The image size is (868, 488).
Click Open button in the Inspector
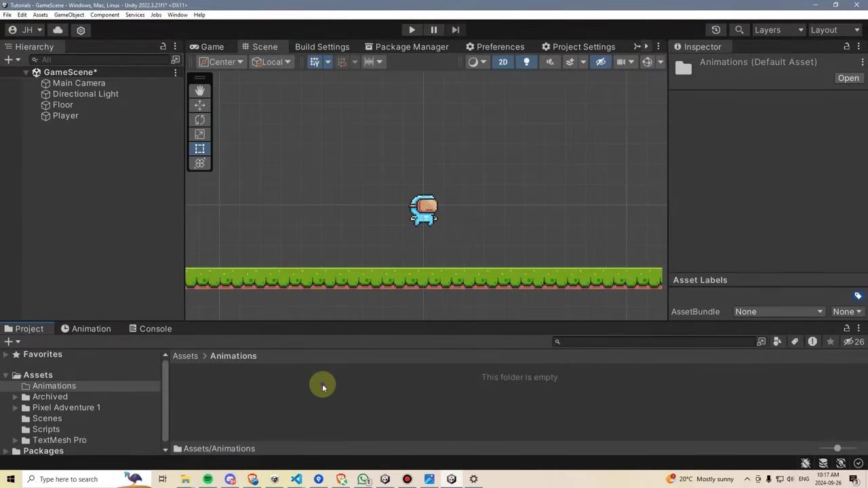848,78
